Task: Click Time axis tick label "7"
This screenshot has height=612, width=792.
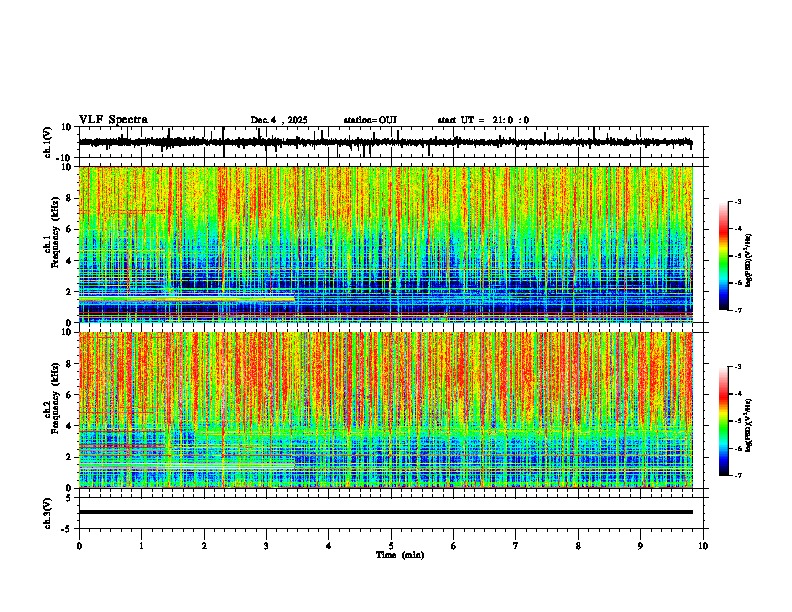Action: 516,546
